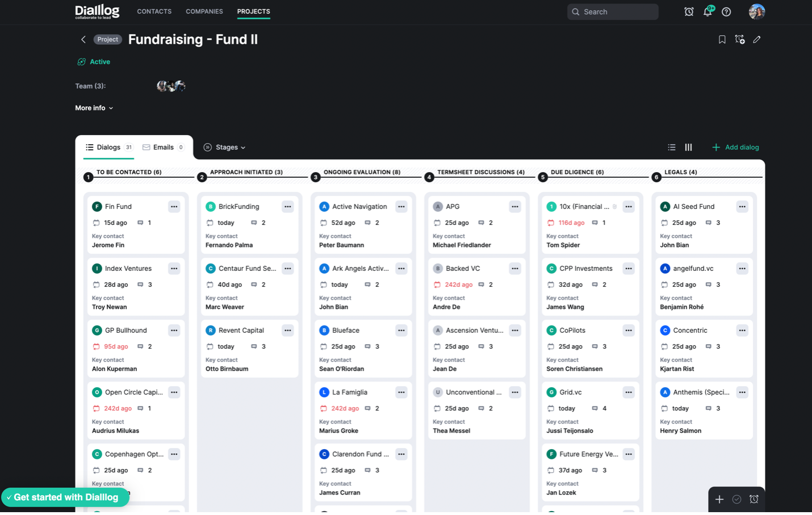The height and width of the screenshot is (515, 812).
Task: Open options menu for AI Seed Fund card
Action: (742, 207)
